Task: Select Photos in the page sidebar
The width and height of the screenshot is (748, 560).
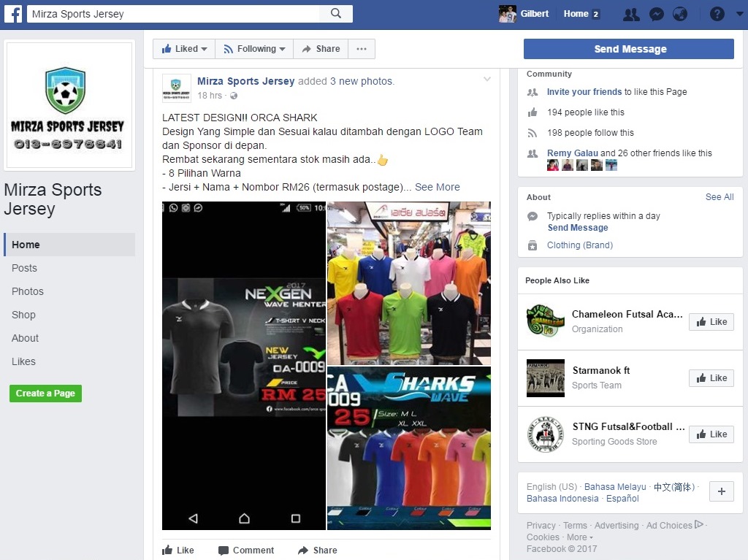Action: 28,291
